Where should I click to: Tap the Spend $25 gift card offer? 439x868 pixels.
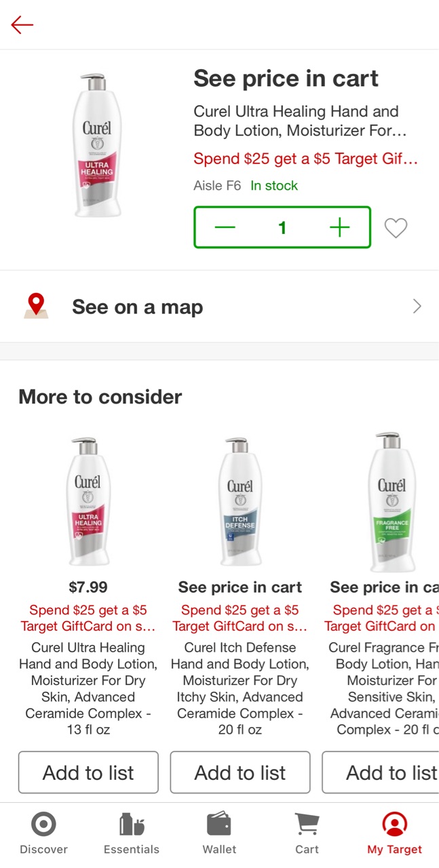point(305,159)
